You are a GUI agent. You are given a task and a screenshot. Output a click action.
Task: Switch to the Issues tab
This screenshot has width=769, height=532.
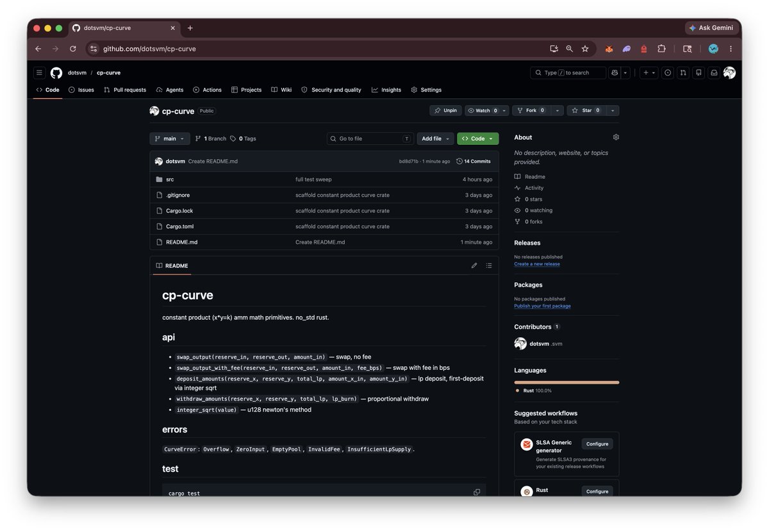(x=81, y=90)
